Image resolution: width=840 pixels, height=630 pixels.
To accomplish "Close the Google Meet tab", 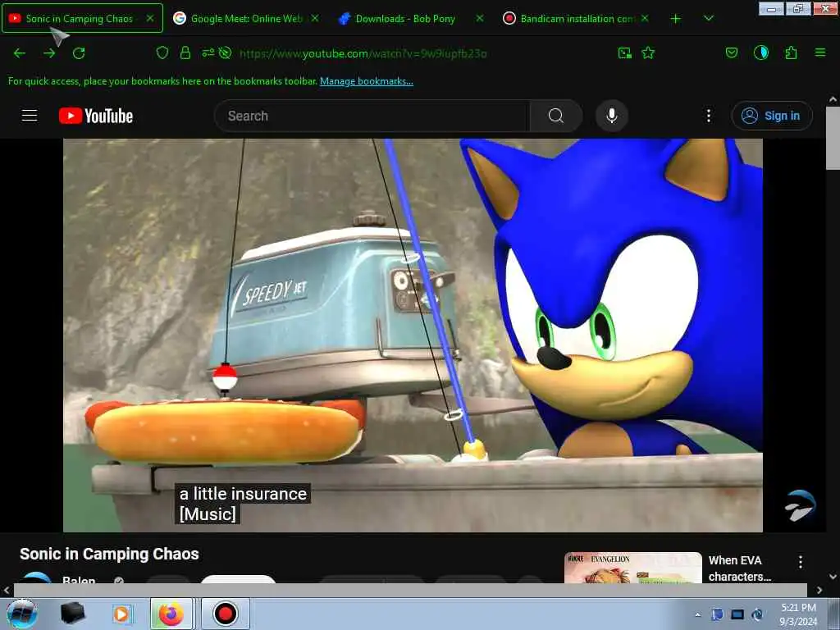I will (315, 18).
